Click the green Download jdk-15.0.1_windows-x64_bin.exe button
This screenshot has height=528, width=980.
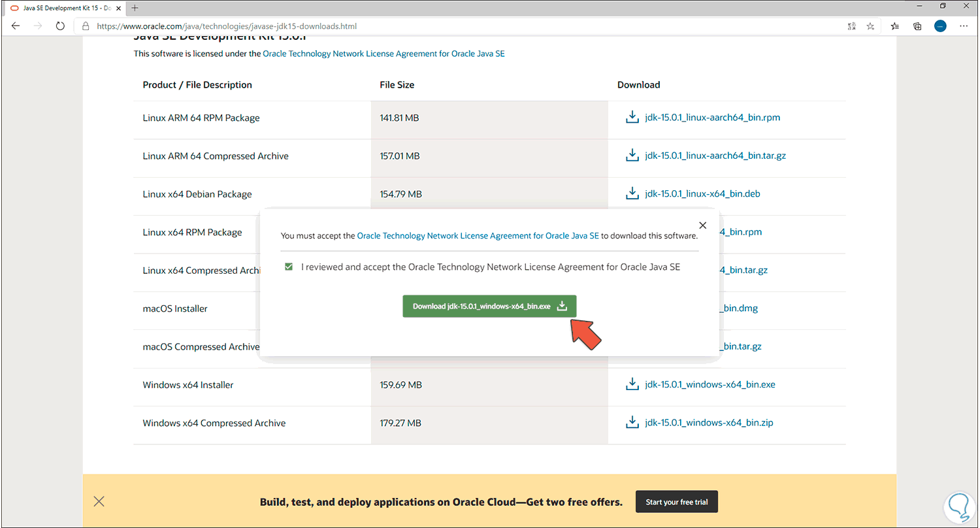point(489,306)
